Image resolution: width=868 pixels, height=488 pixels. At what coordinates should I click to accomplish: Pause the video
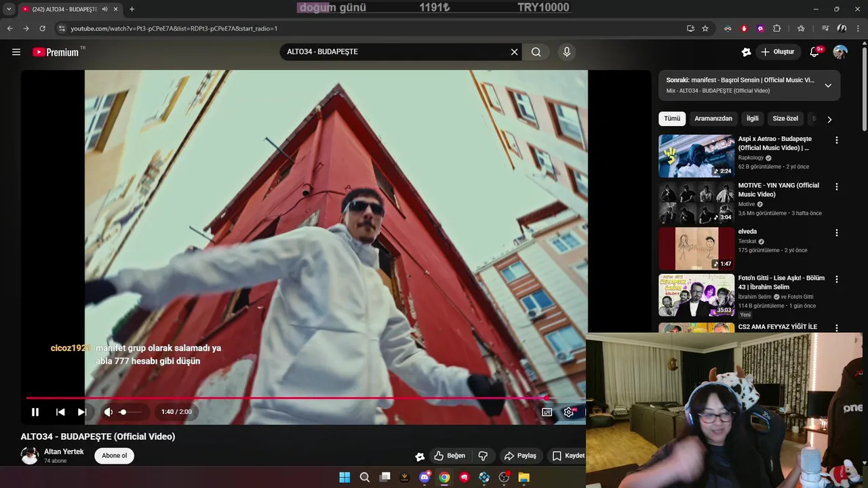[x=35, y=411]
